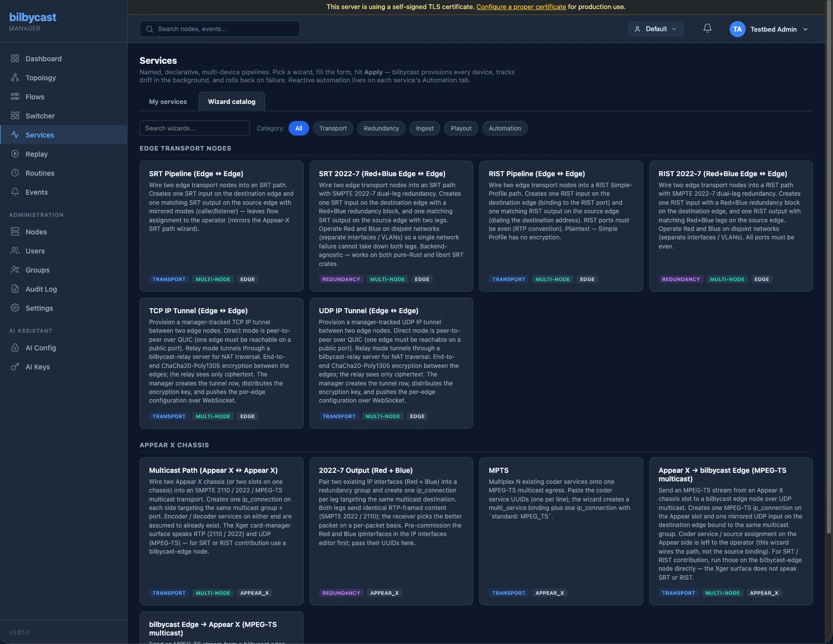Open 2022-7 Output (Red + Blue) wizard
Screen dimensions: 833x644
(391, 531)
